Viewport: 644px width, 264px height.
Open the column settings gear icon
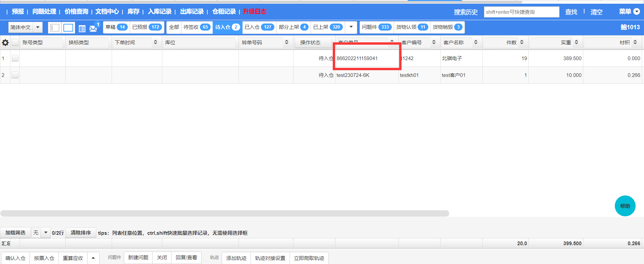(x=5, y=43)
